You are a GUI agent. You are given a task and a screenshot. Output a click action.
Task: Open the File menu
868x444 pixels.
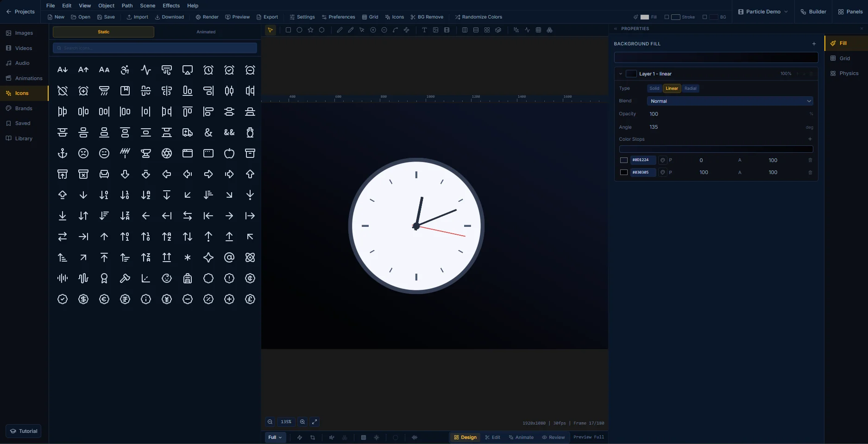point(50,6)
